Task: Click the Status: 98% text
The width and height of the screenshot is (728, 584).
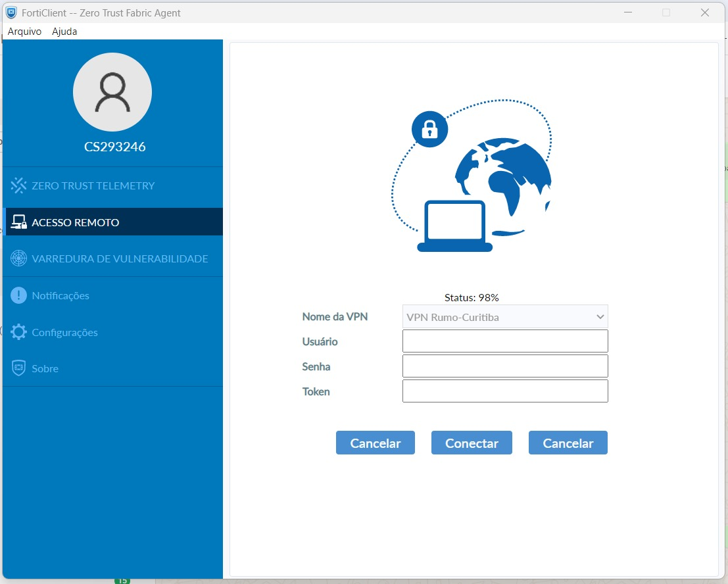Action: click(x=472, y=297)
